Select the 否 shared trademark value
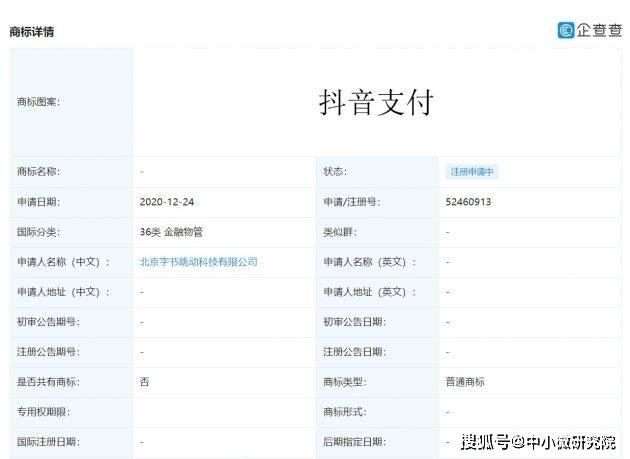Image resolution: width=630 pixels, height=459 pixels. [145, 382]
